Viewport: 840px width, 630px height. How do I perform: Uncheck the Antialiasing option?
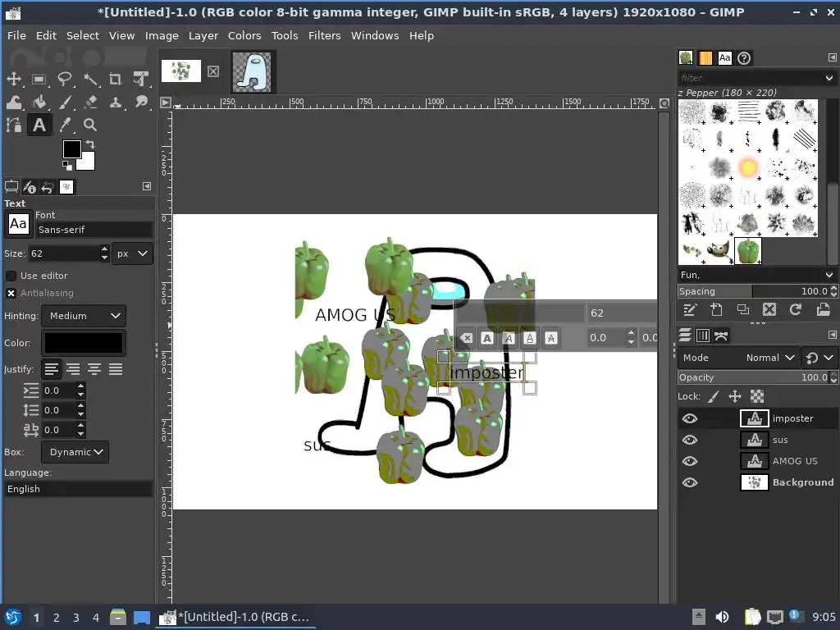coord(11,293)
